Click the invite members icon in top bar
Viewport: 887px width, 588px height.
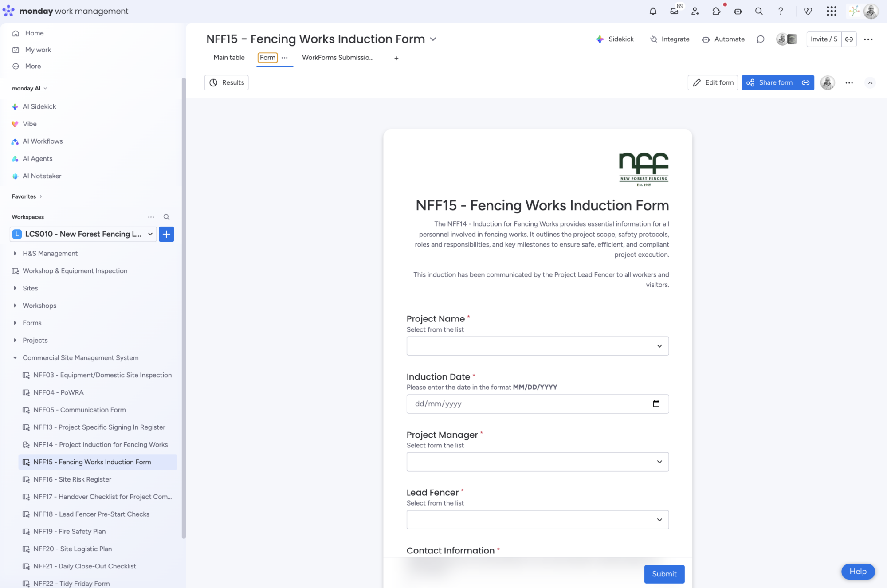[x=695, y=11]
